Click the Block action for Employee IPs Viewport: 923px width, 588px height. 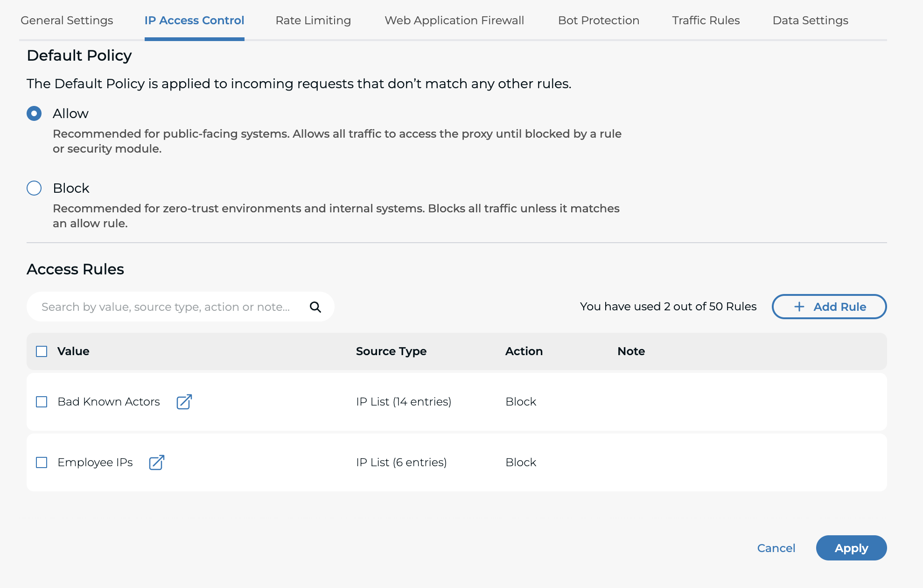click(521, 462)
